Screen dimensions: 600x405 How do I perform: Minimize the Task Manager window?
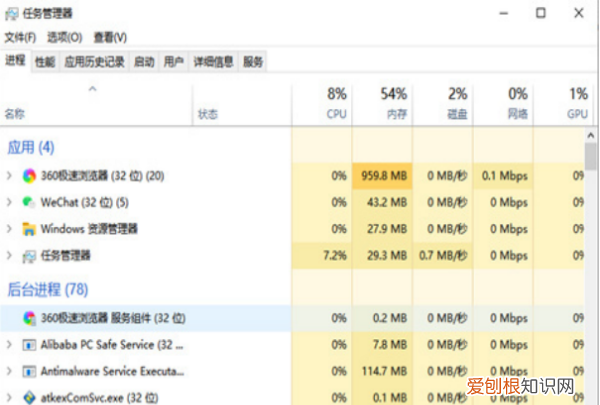504,13
